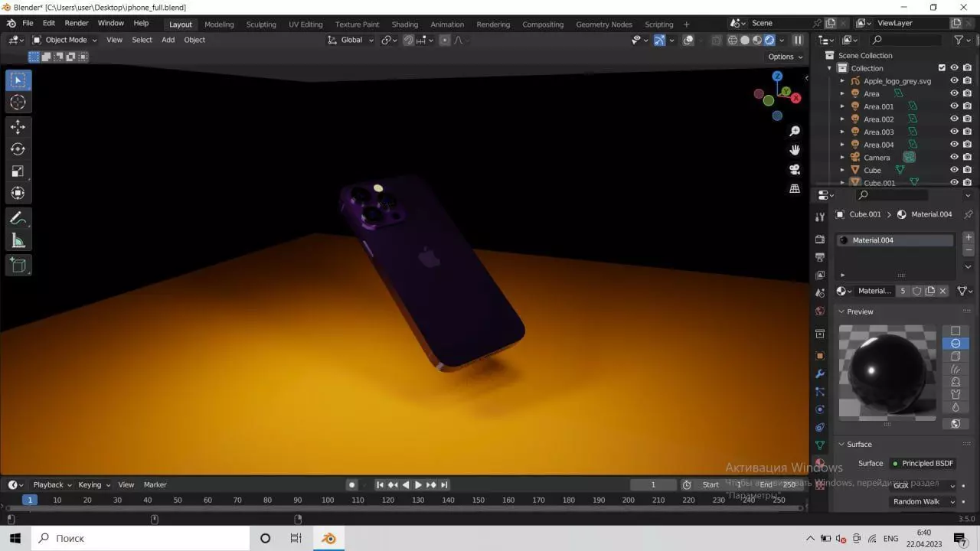The width and height of the screenshot is (980, 551).
Task: Disable Area.003 in renders camera icon
Action: (x=967, y=132)
